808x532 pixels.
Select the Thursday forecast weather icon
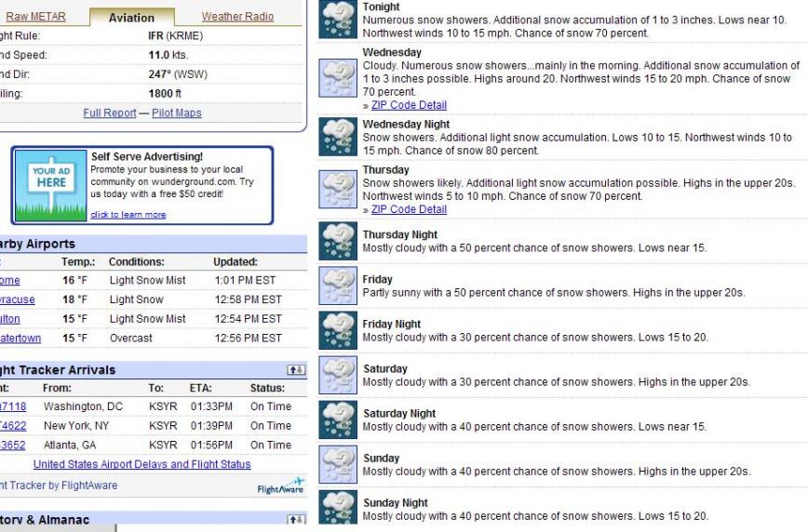338,189
